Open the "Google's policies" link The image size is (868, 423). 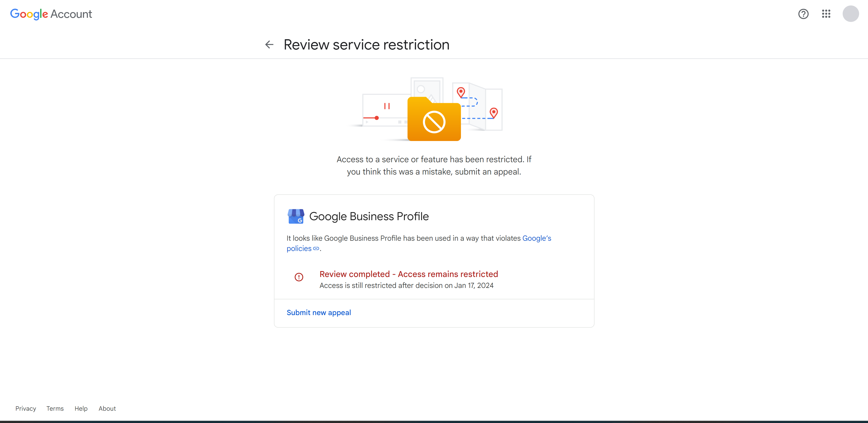click(537, 238)
